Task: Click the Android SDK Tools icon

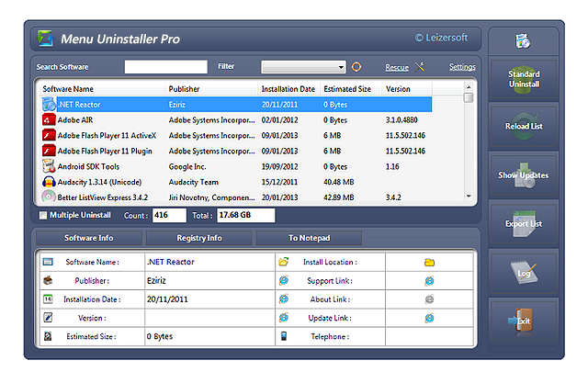Action: point(49,166)
